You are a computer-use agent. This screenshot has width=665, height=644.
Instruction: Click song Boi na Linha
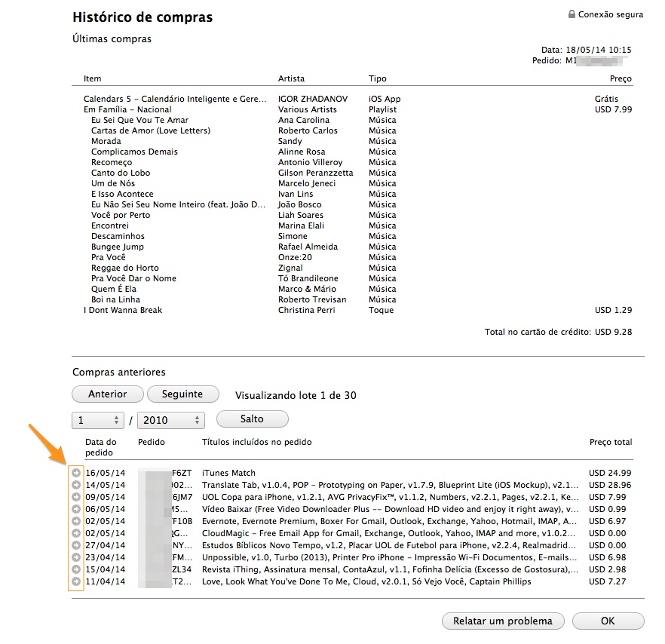click(x=116, y=299)
